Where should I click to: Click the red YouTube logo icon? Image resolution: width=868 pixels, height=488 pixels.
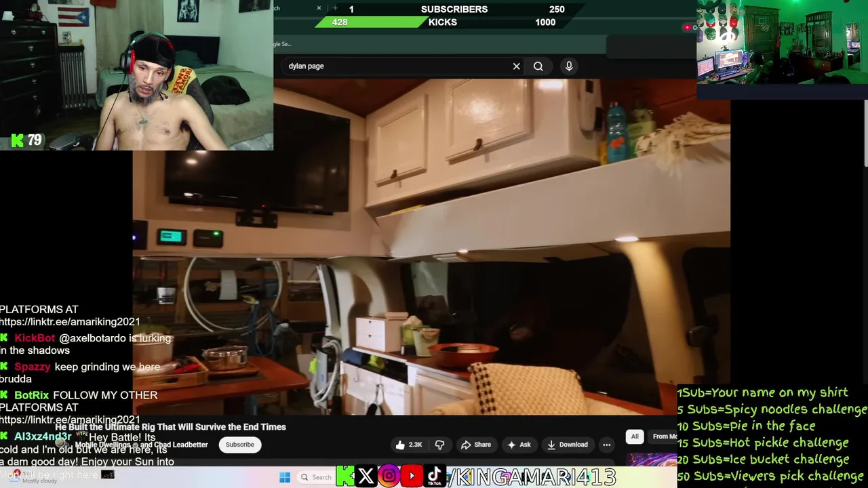coord(412,476)
